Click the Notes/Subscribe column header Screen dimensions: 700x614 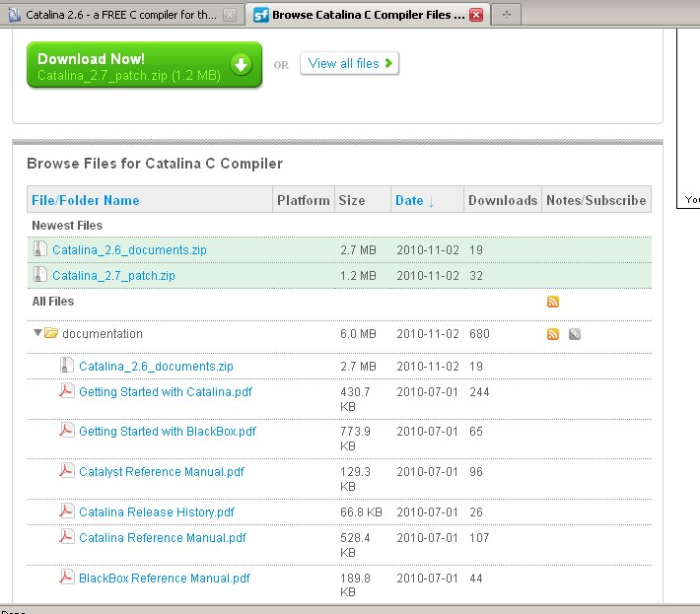(x=595, y=200)
